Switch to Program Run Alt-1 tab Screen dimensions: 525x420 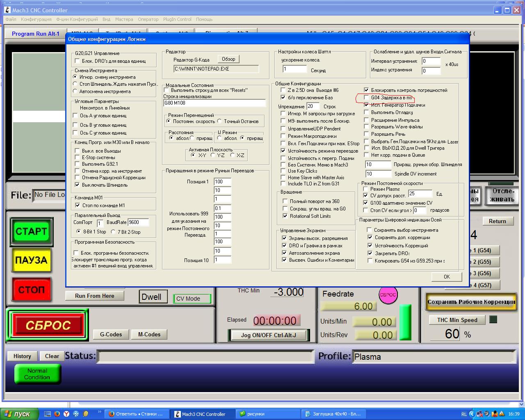pos(36,34)
